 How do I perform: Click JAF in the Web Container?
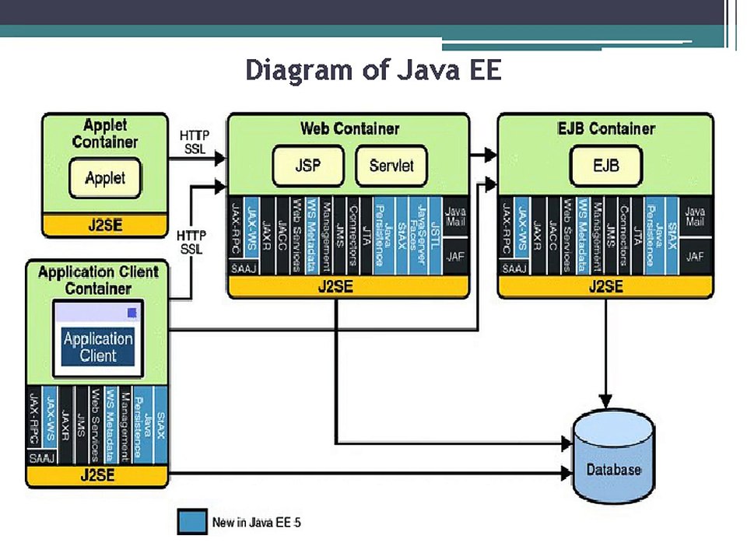tap(455, 257)
